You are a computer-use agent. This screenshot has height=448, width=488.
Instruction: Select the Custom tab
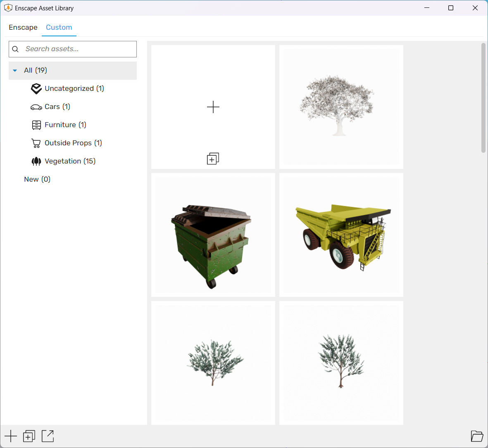(59, 27)
